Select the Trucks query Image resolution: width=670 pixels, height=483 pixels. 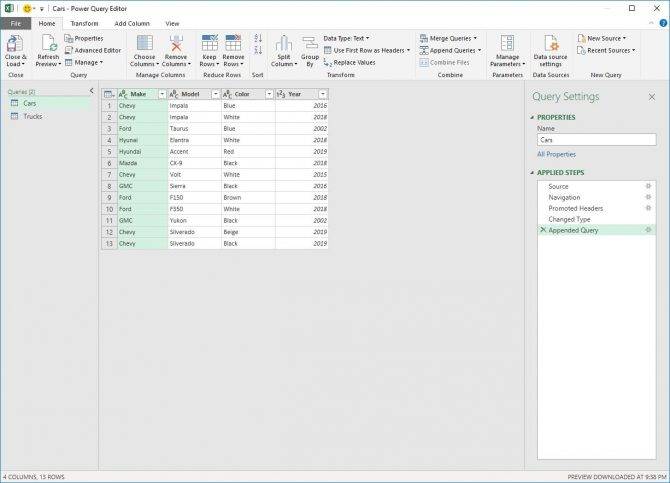coord(49,116)
